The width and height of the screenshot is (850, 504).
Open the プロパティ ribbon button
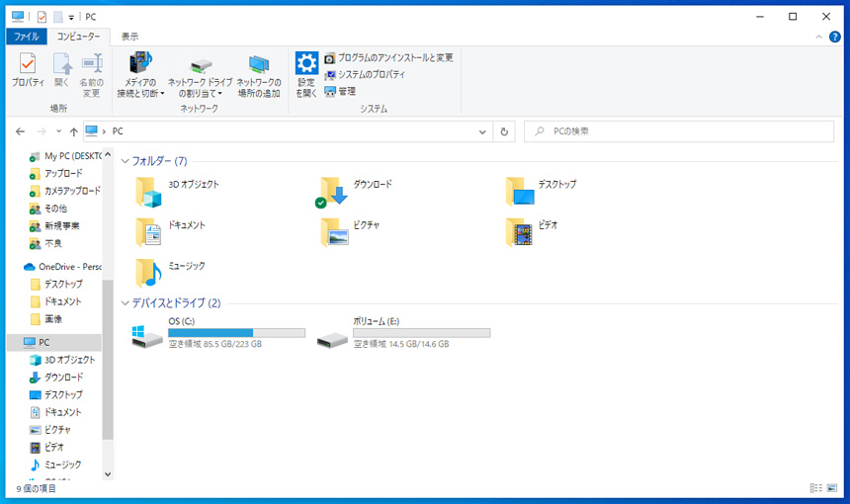tap(28, 70)
